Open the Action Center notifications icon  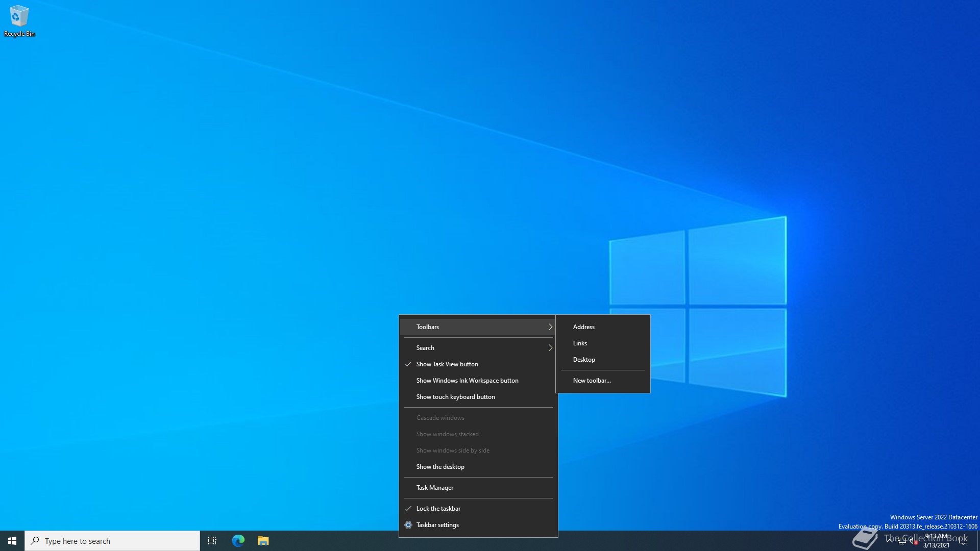coord(963,541)
